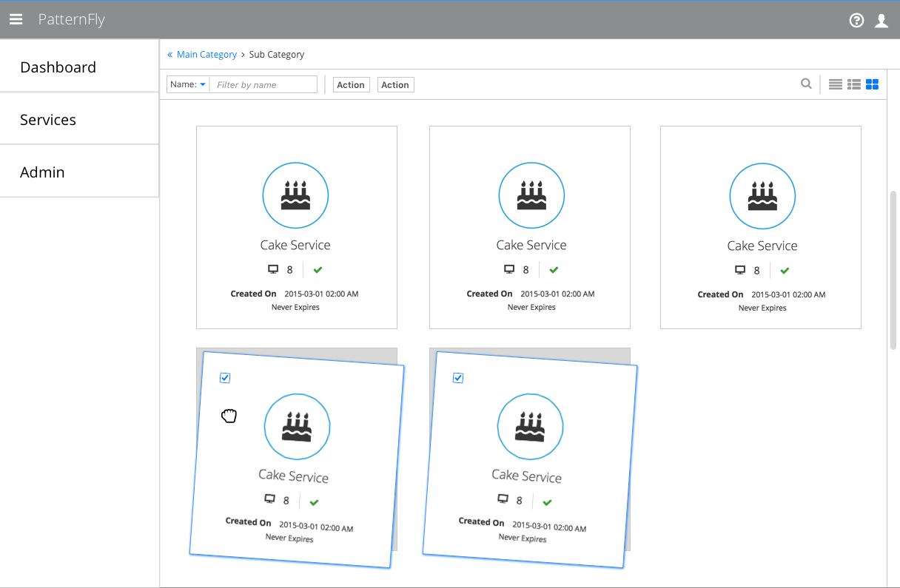Click the cake icon on first top-row card
Screen dimensions: 900x588
(x=295, y=196)
